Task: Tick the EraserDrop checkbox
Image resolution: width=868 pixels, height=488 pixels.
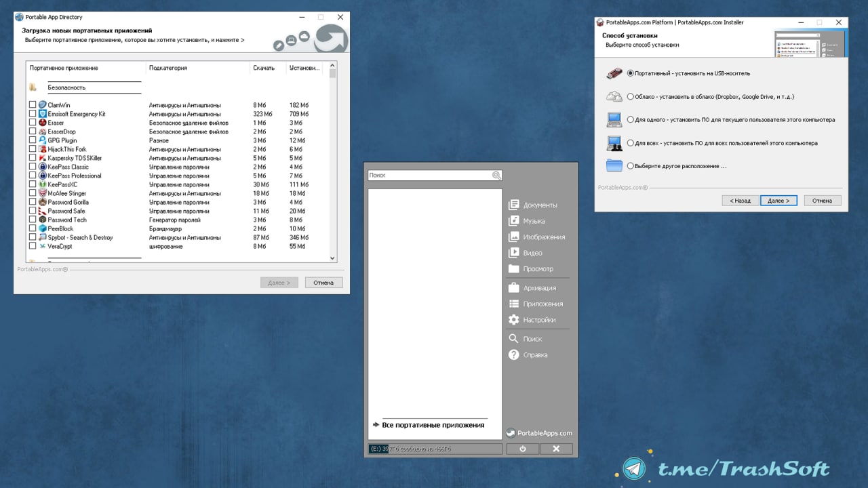Action: [33, 131]
